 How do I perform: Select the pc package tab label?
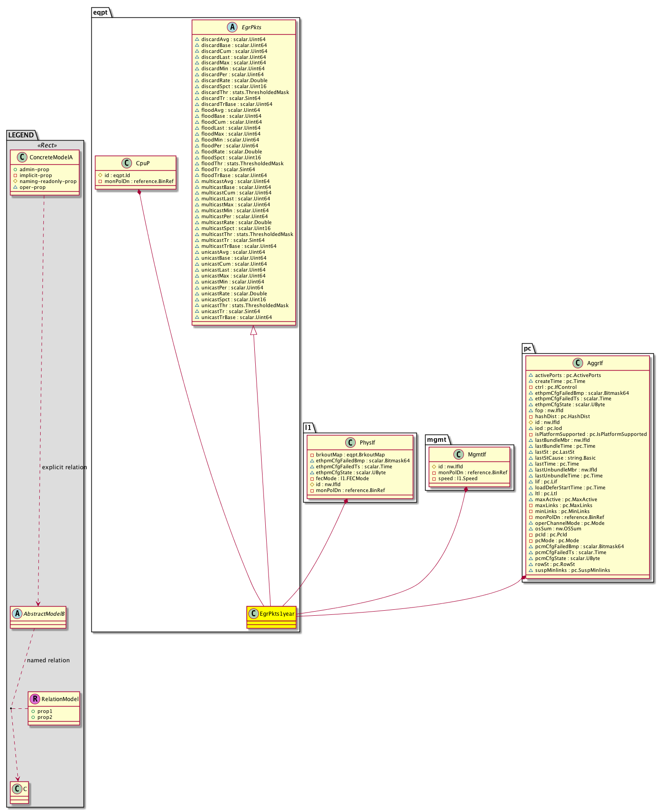click(527, 348)
